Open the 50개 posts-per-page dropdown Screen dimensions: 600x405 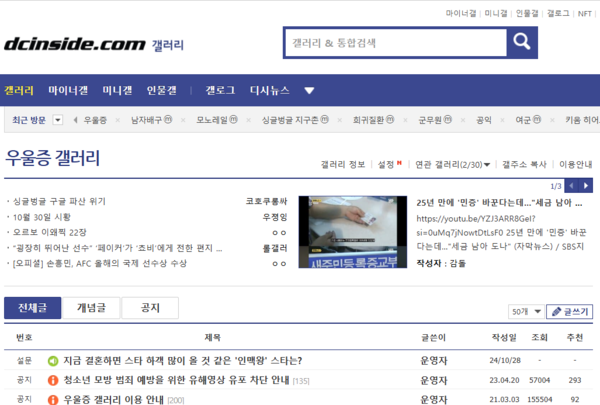(x=526, y=311)
